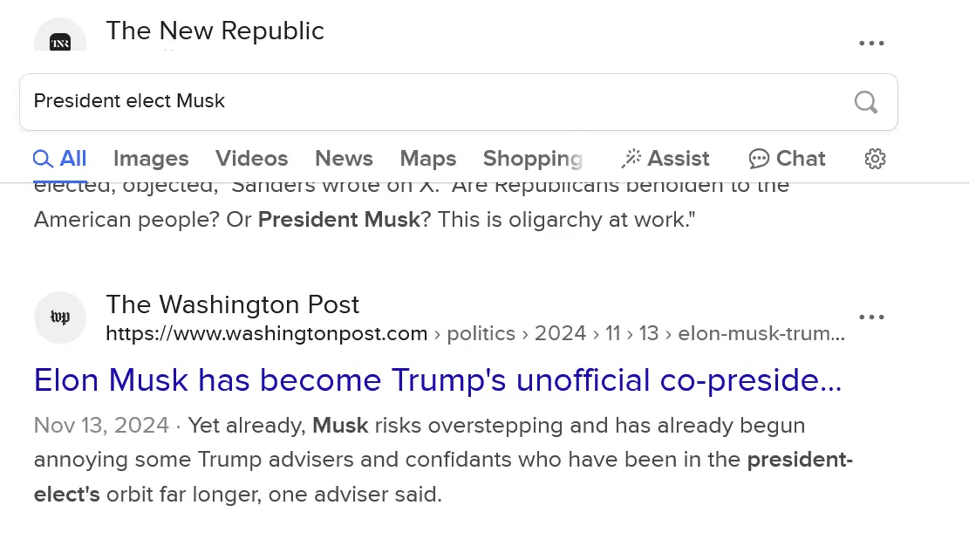
Task: Open the Assist magic wand feature
Action: tap(665, 158)
